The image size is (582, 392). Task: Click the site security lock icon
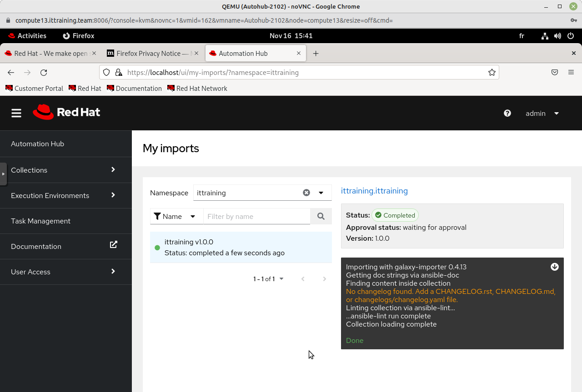point(118,72)
